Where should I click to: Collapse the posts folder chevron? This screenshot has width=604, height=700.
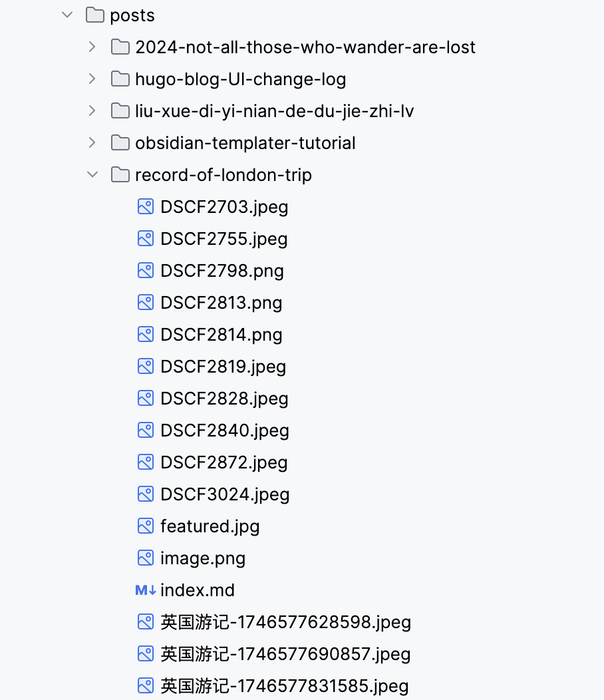[x=67, y=15]
